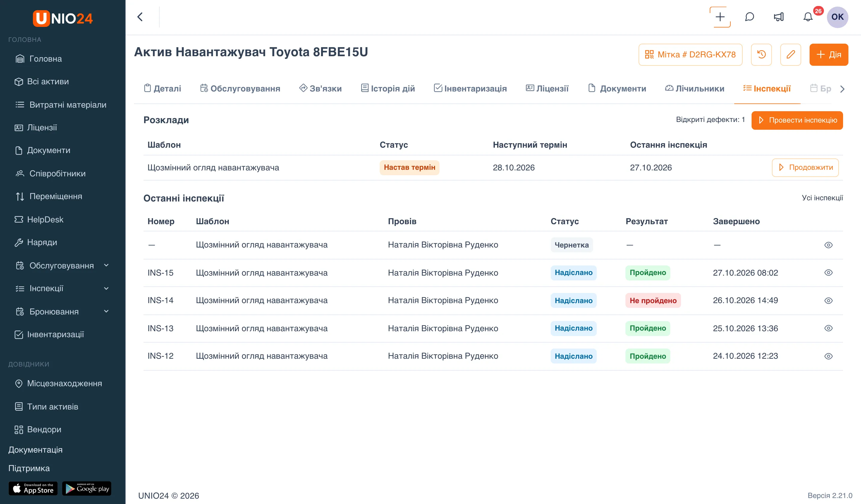The image size is (861, 504).
Task: Show more tabs with right chevron
Action: 842,89
